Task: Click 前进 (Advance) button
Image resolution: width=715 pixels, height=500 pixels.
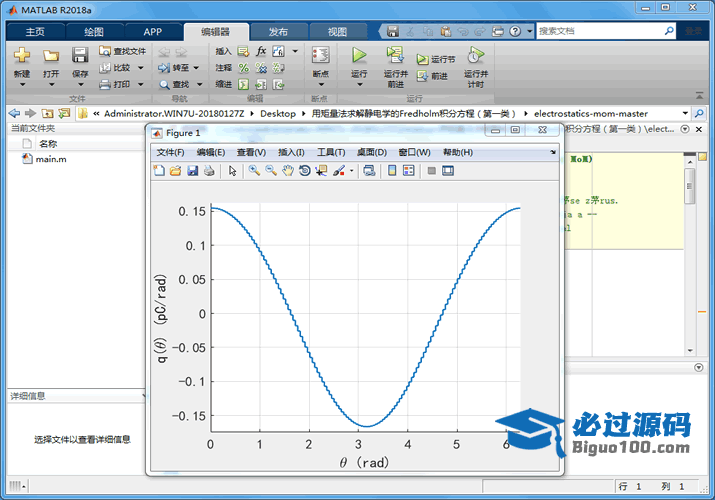Action: pos(432,76)
